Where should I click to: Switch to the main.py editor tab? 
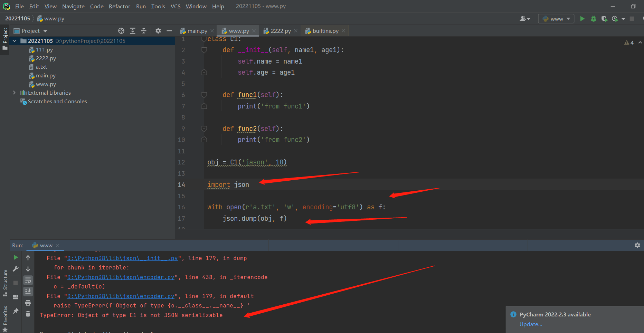click(x=197, y=31)
